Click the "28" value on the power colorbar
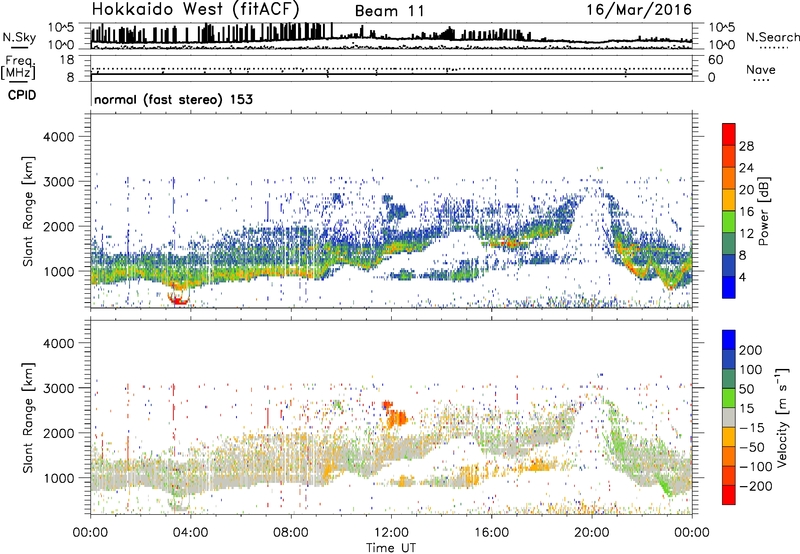 pyautogui.click(x=746, y=146)
